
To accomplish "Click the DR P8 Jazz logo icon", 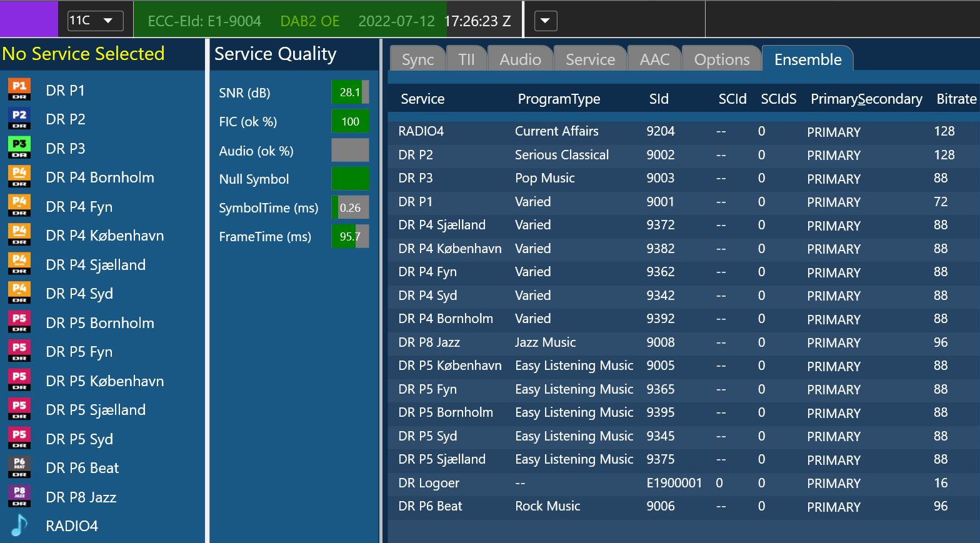I will pos(19,497).
